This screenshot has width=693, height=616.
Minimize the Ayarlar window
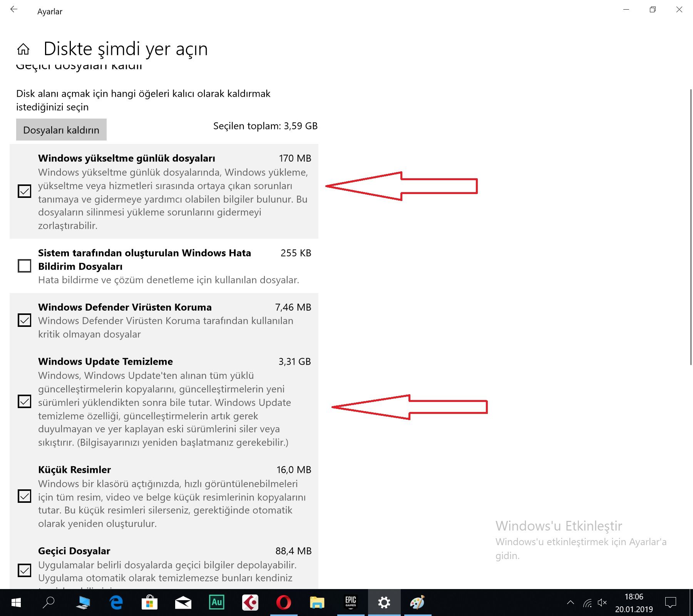[x=626, y=10]
